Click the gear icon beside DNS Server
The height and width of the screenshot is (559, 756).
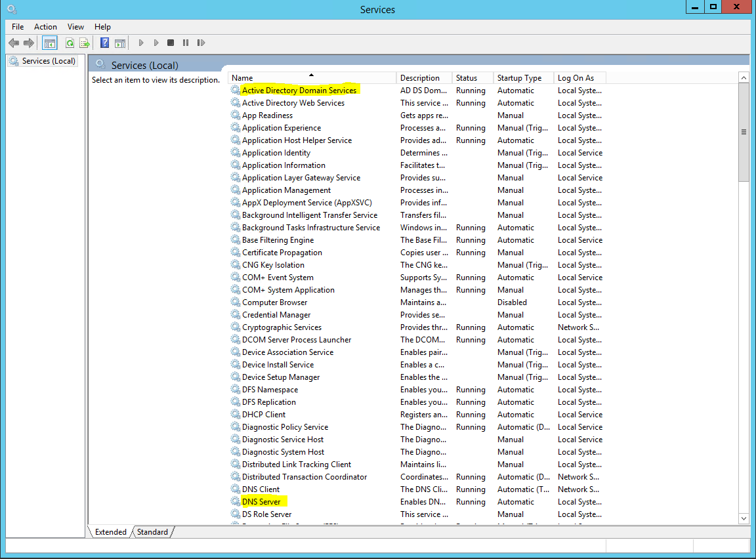[x=236, y=501]
